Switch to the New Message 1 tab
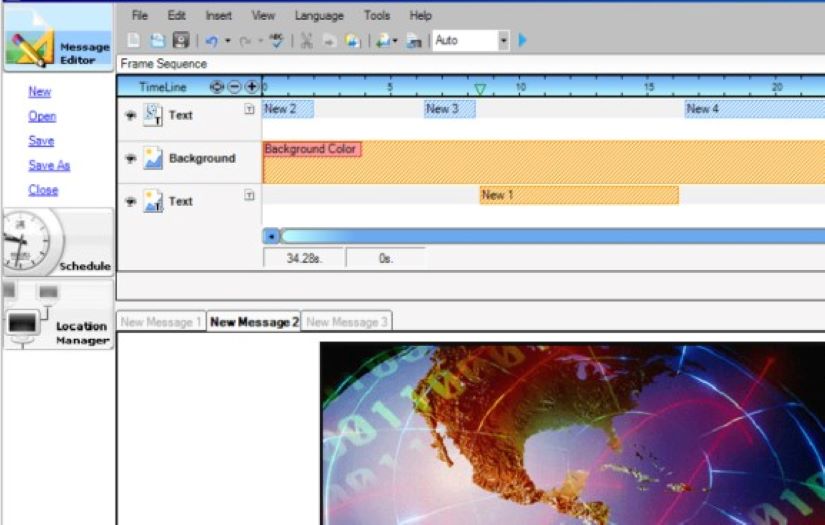This screenshot has height=525, width=825. pos(161,321)
